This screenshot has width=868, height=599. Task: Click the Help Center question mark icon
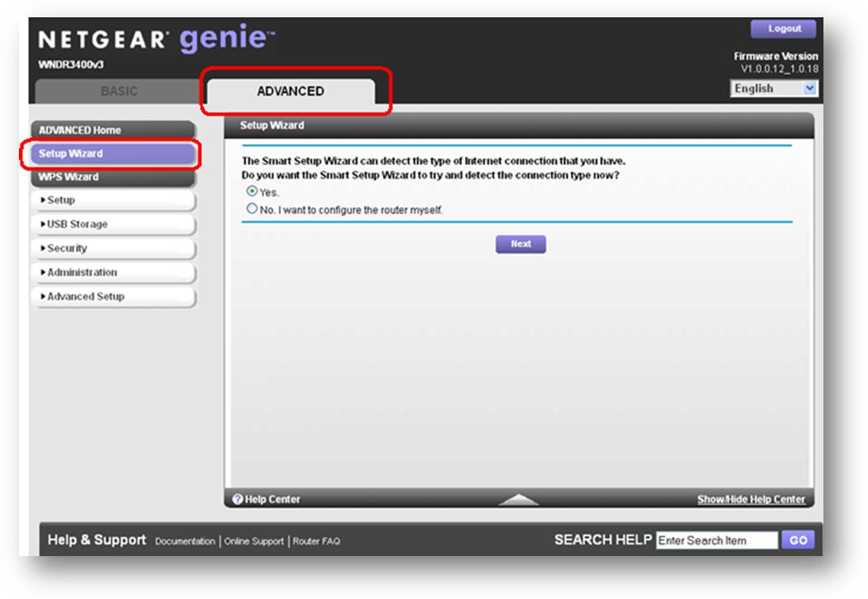coord(238,499)
